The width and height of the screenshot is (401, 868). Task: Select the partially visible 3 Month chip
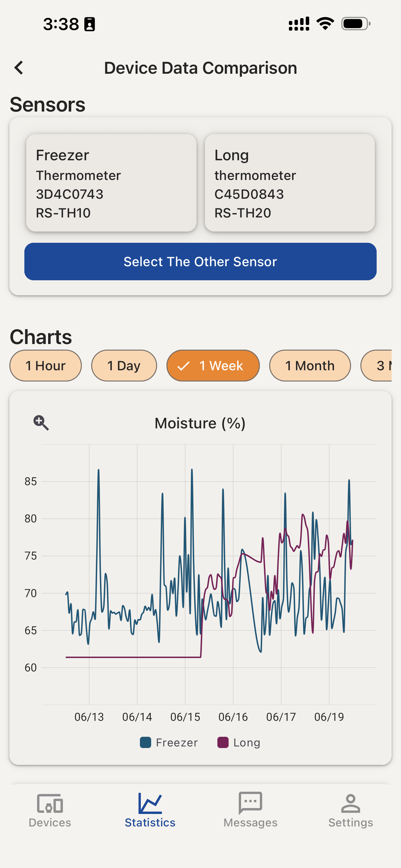click(376, 366)
